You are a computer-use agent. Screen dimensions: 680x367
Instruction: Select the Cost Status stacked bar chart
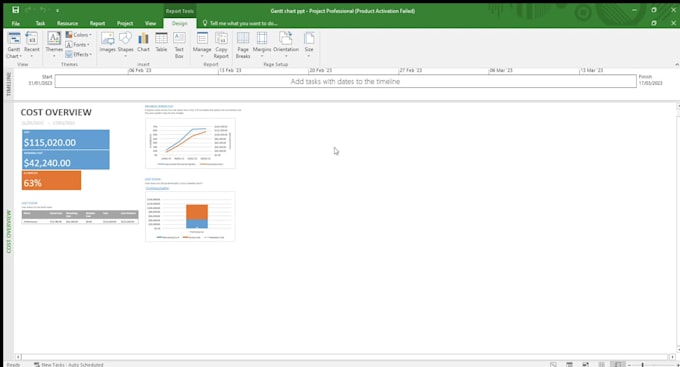coord(190,216)
